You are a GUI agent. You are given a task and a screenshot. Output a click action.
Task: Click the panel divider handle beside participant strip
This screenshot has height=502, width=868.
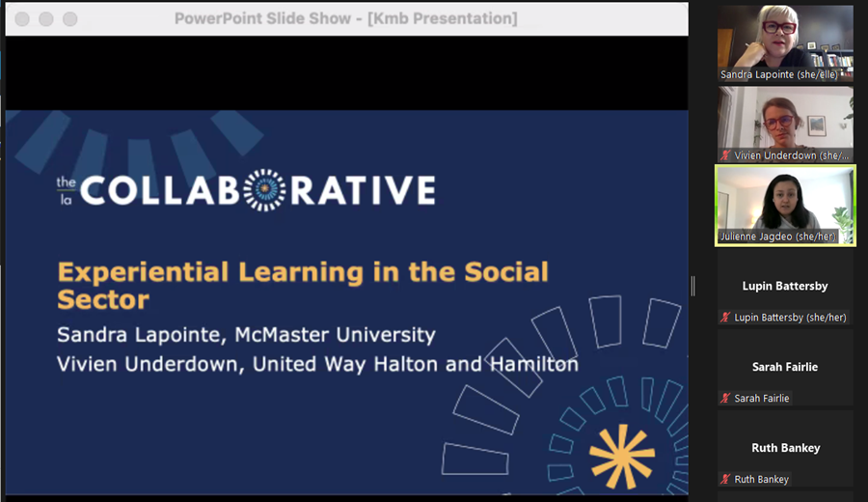(693, 287)
